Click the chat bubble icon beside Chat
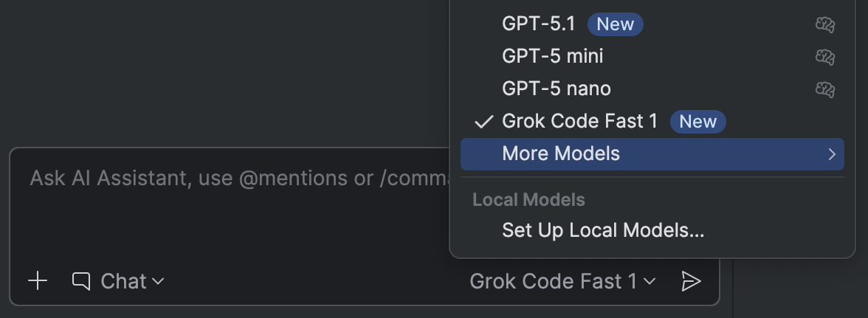The width and height of the screenshot is (868, 318). click(x=81, y=281)
